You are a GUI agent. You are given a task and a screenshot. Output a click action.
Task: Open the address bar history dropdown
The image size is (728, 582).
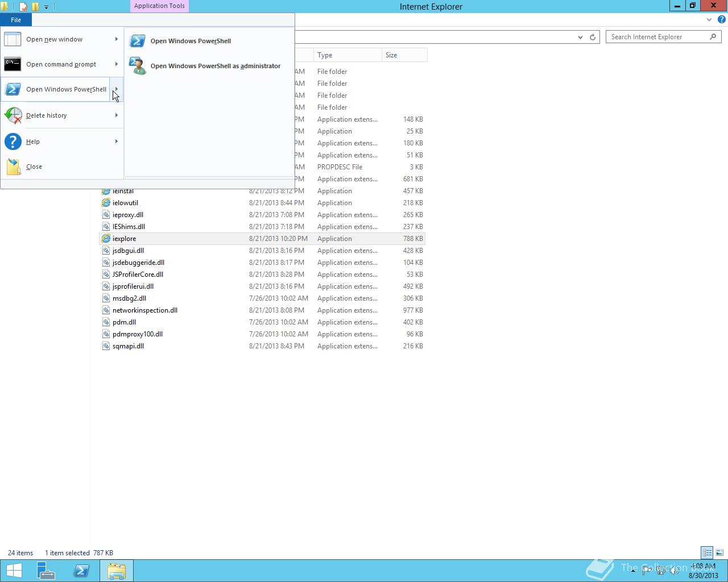(x=580, y=37)
